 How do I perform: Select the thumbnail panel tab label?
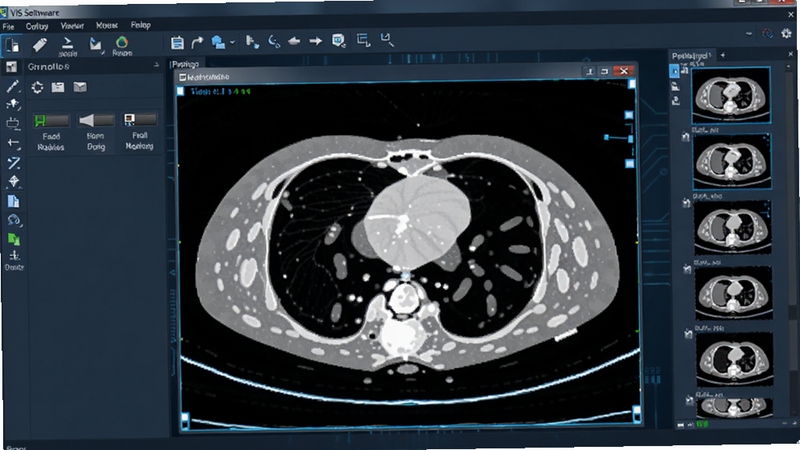(x=691, y=56)
